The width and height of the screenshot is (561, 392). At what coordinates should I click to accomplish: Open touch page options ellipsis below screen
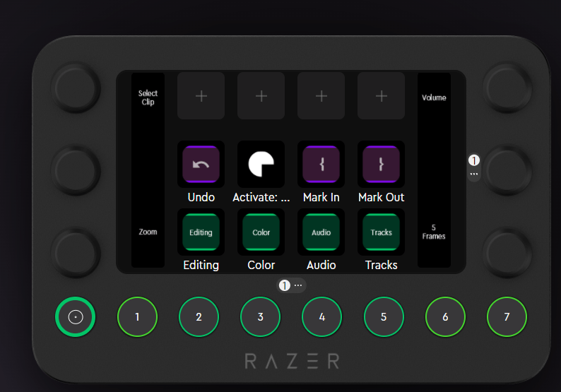pyautogui.click(x=298, y=285)
